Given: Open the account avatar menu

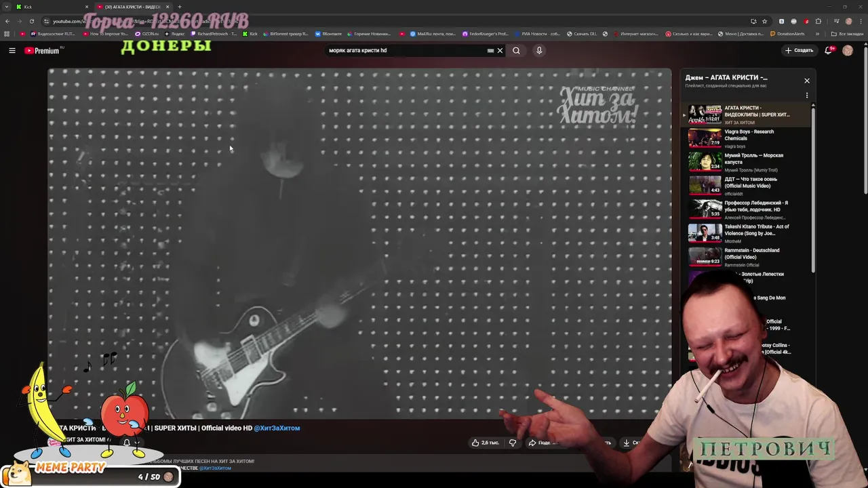Looking at the screenshot, I should (x=848, y=50).
